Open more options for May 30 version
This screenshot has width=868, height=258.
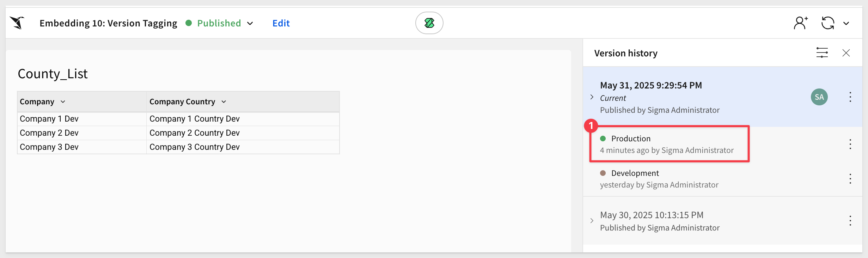click(850, 221)
